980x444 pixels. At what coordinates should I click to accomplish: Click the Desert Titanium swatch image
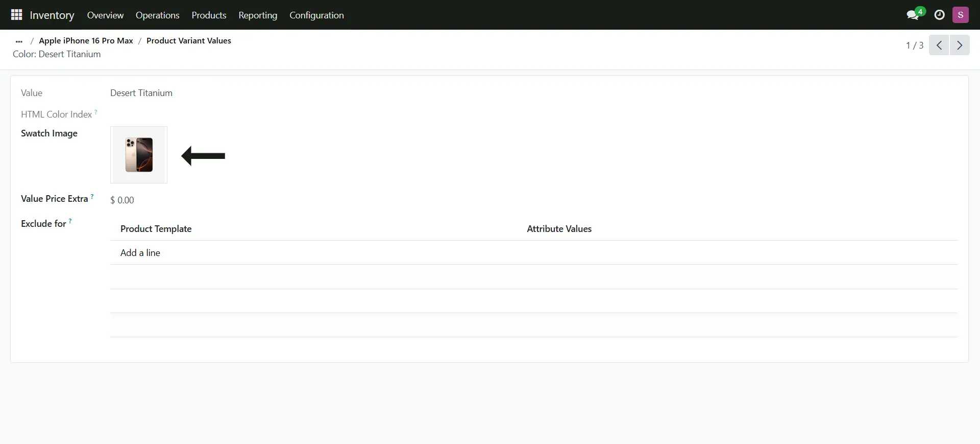139,155
